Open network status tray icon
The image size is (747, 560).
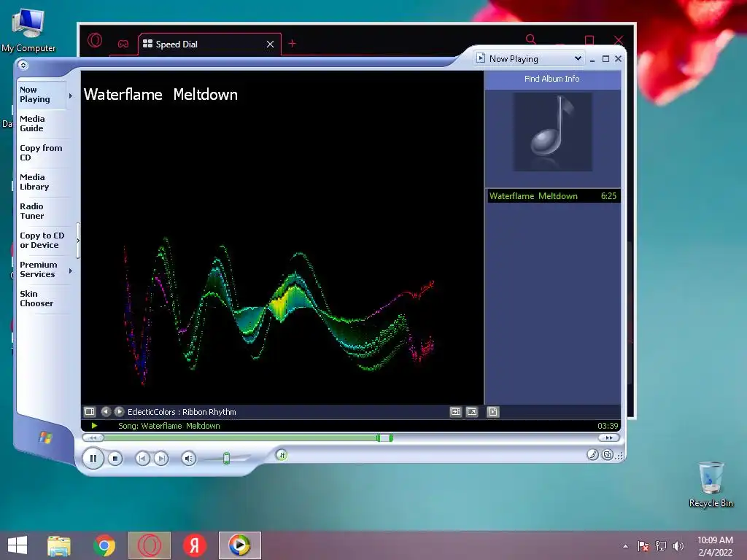point(661,546)
